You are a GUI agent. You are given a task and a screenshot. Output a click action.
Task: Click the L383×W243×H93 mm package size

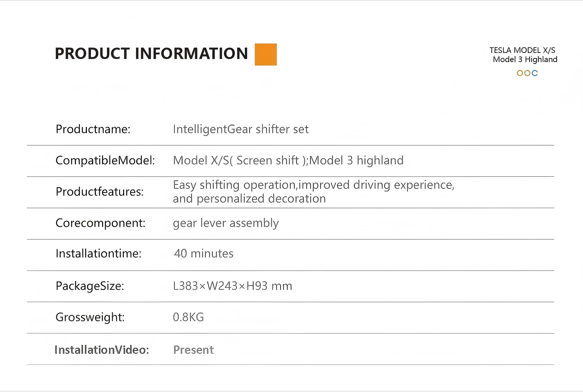[x=232, y=286]
